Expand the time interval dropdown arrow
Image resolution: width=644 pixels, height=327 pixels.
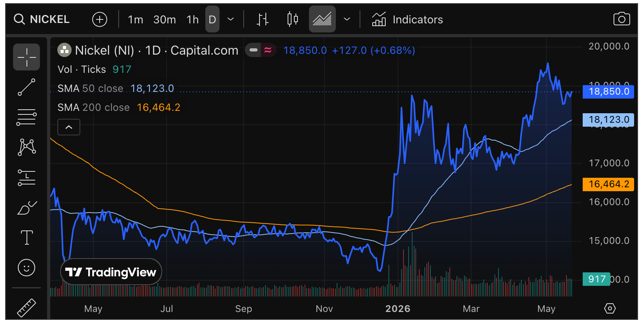click(x=231, y=19)
